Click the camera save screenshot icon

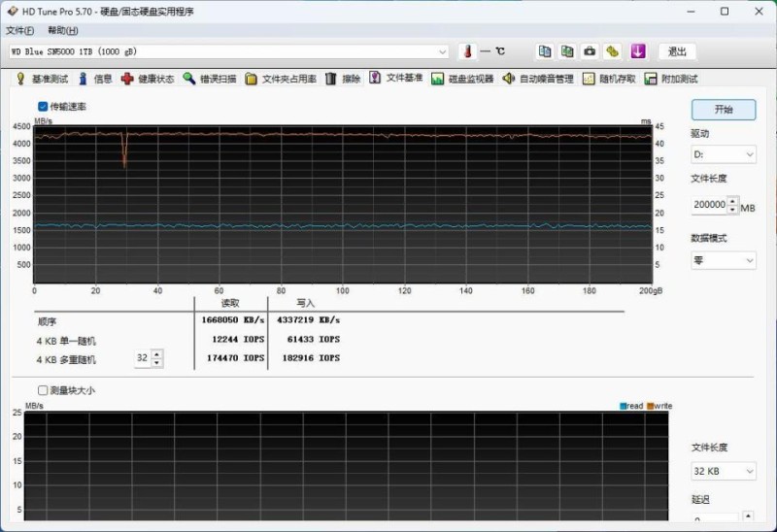pos(590,51)
